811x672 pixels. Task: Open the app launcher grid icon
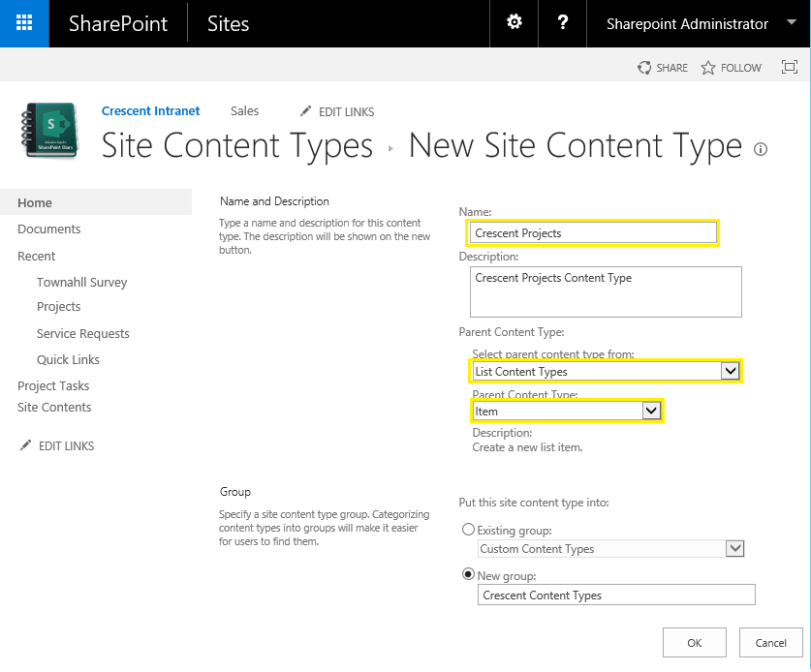23,23
